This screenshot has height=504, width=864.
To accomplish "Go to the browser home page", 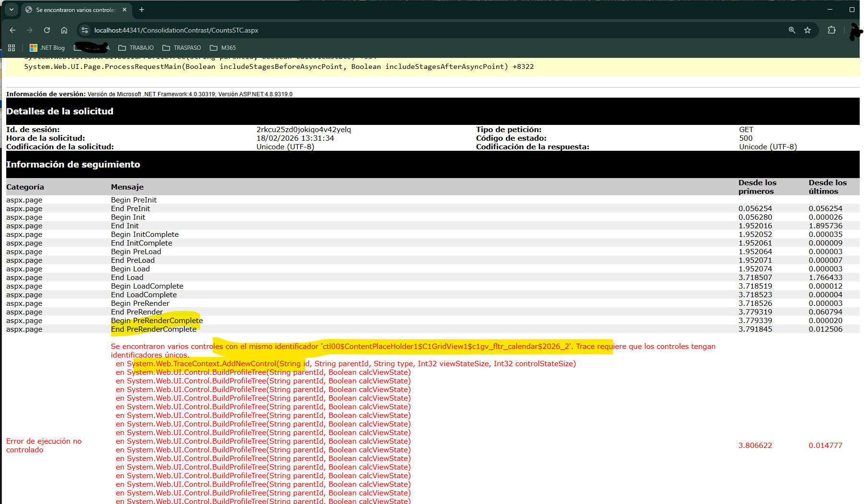I will (x=64, y=30).
